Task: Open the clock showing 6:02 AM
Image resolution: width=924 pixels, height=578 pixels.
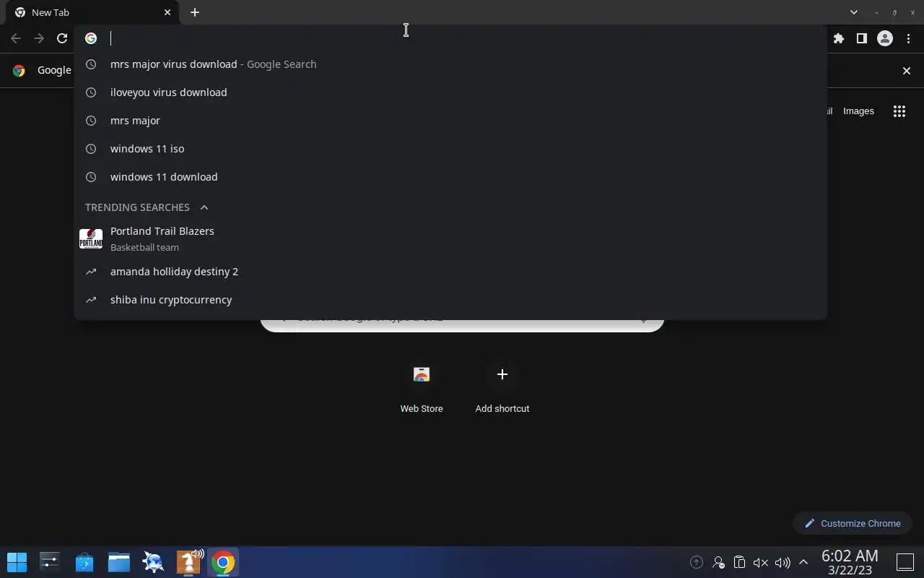Action: click(850, 562)
